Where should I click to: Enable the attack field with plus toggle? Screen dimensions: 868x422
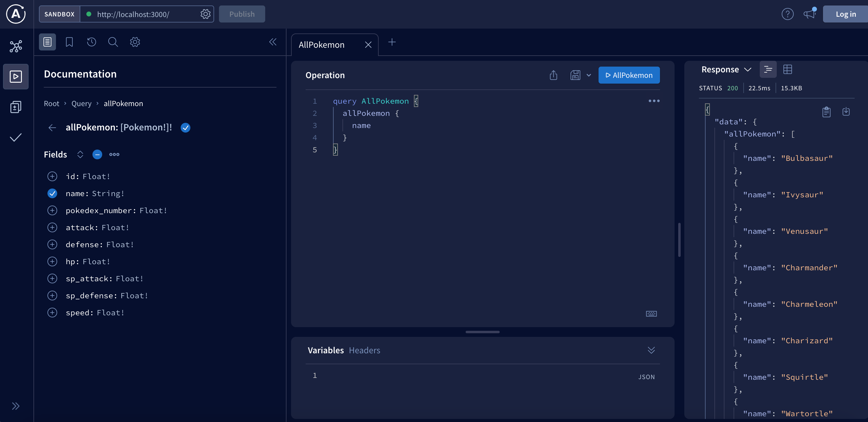pos(52,227)
